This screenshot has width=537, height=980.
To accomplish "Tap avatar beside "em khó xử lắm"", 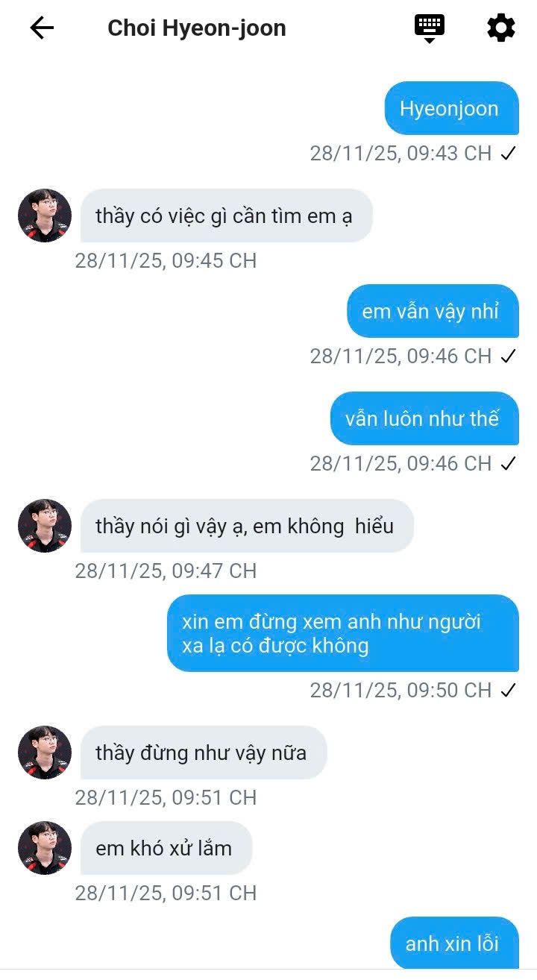I will coord(45,848).
